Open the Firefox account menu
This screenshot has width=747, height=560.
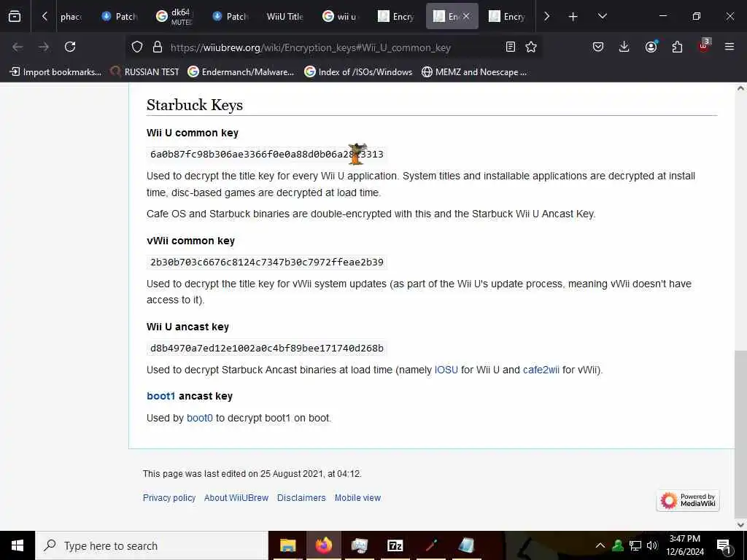coord(651,47)
